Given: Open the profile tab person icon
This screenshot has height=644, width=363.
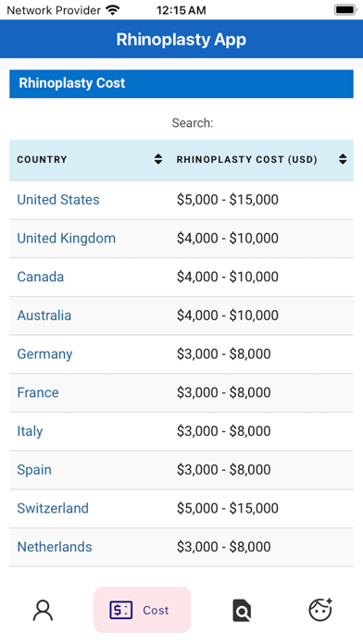Looking at the screenshot, I should tap(43, 610).
